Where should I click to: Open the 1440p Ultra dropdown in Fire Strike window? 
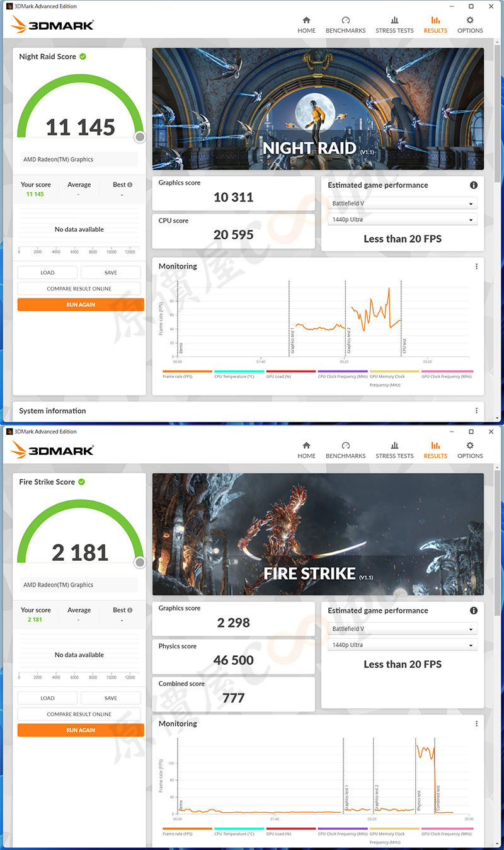(x=403, y=645)
